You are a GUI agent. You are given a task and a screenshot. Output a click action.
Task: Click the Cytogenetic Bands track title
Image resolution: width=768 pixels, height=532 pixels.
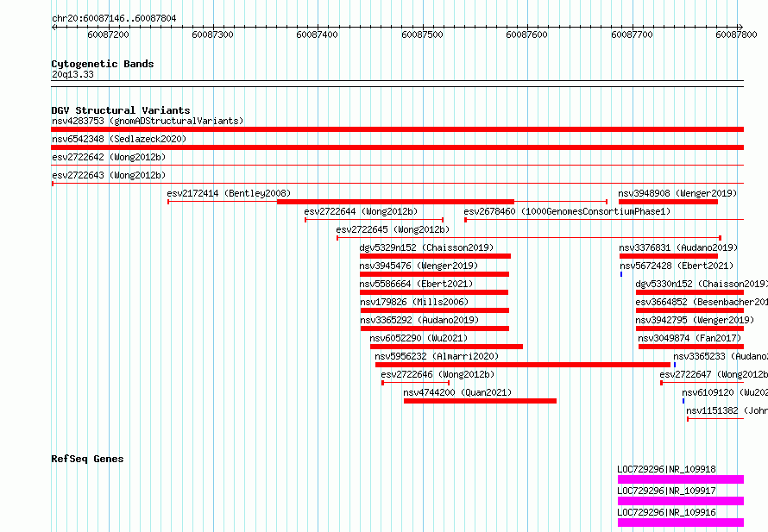click(x=103, y=64)
